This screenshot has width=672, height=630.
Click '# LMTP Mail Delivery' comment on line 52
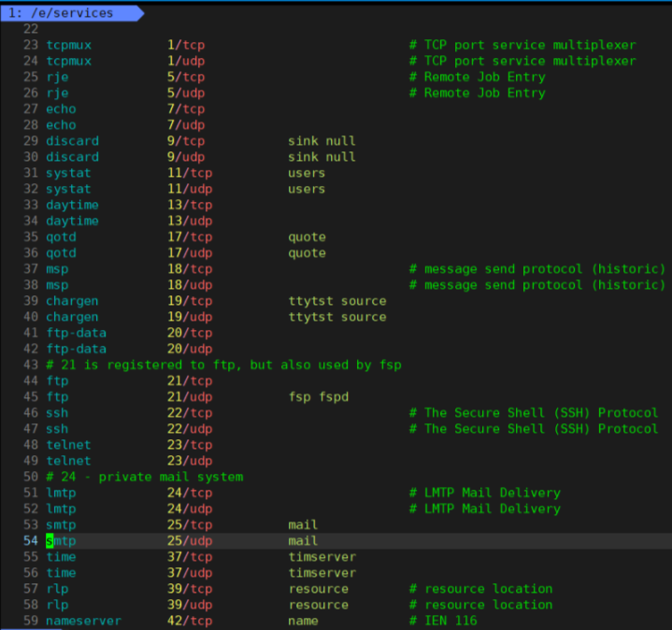[485, 509]
